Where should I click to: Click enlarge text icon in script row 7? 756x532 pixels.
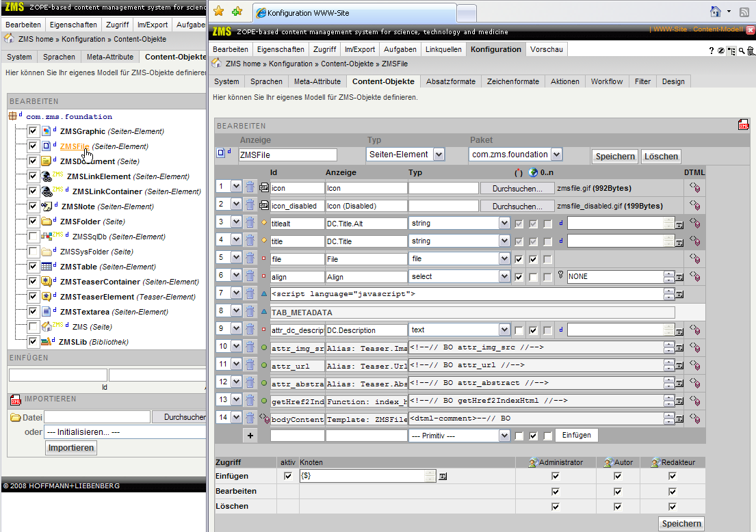pyautogui.click(x=679, y=295)
